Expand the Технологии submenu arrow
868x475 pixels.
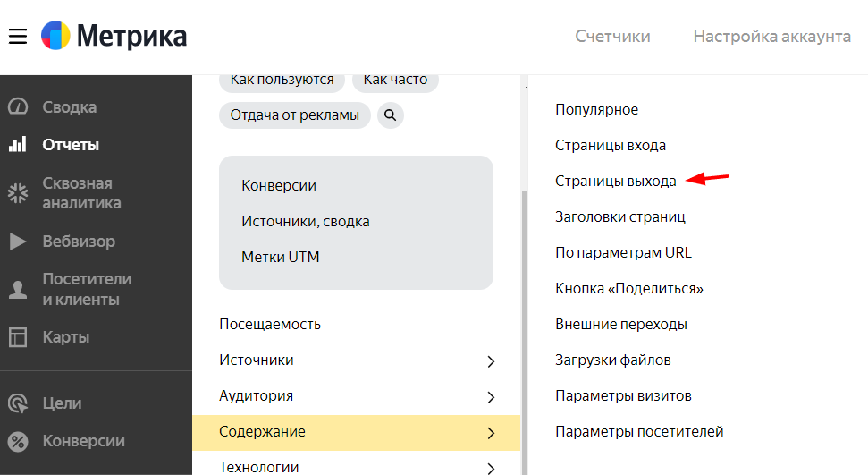491,468
